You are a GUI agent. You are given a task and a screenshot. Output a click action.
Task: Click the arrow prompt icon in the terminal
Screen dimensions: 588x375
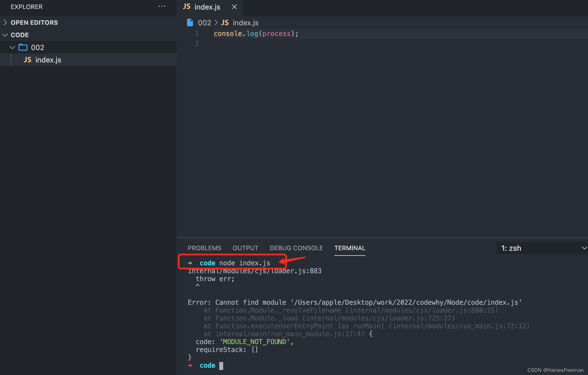point(190,263)
